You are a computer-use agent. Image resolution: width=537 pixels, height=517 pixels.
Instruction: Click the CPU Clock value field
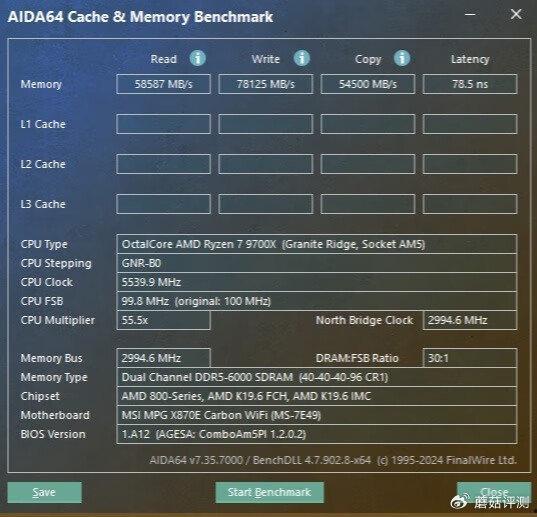(x=317, y=282)
